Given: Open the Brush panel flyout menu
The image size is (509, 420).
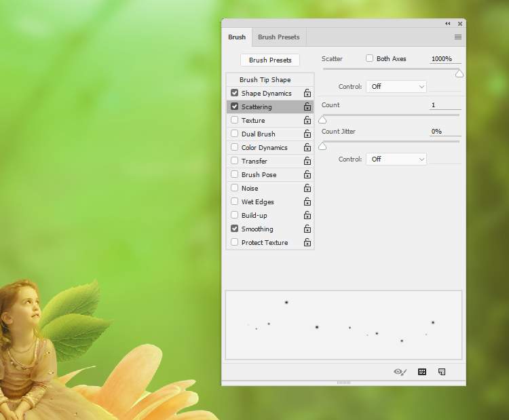Looking at the screenshot, I should [x=457, y=37].
